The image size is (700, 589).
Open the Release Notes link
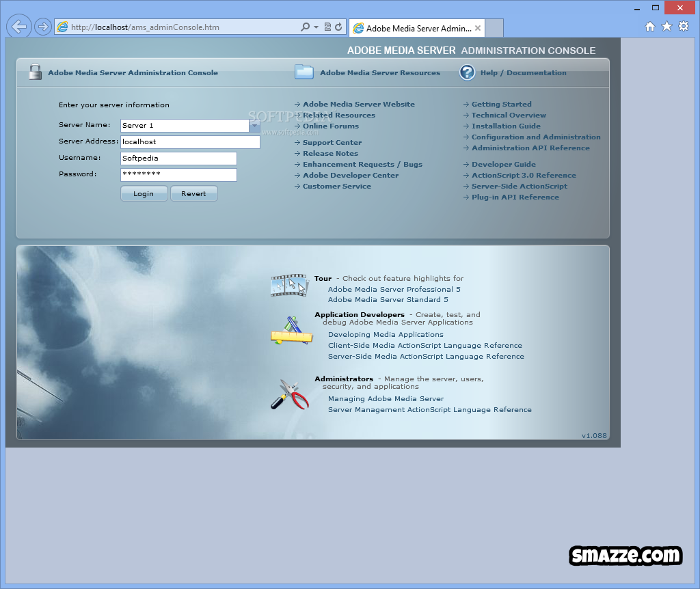pyautogui.click(x=330, y=154)
